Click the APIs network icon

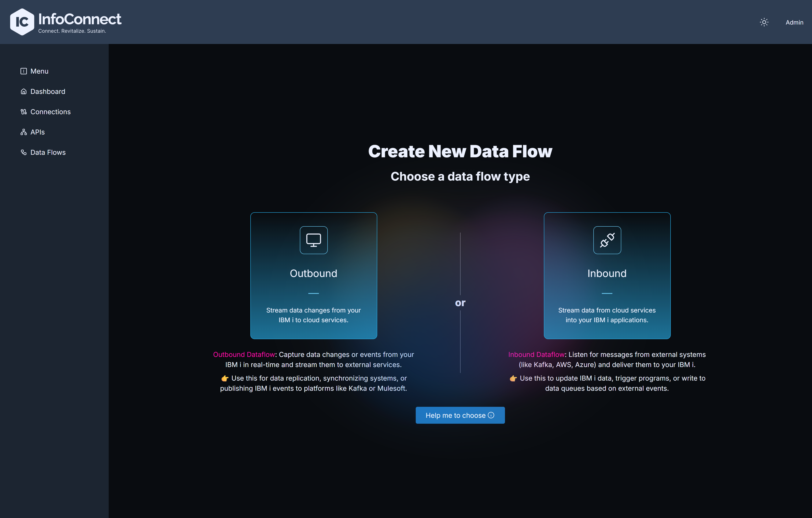24,132
